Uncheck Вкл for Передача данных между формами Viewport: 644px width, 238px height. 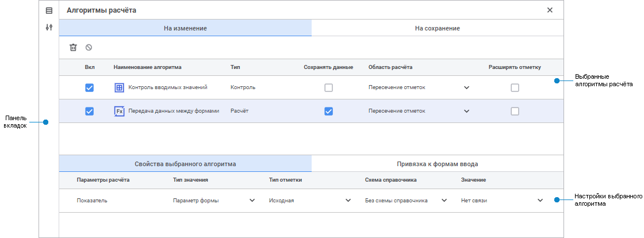[89, 112]
